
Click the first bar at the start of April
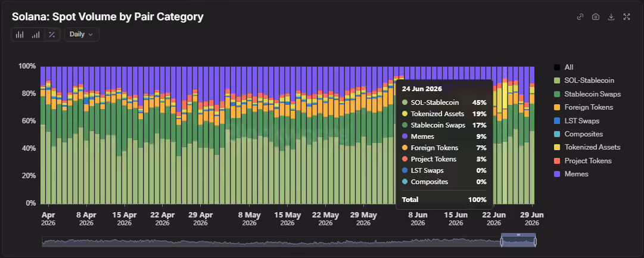click(x=43, y=135)
